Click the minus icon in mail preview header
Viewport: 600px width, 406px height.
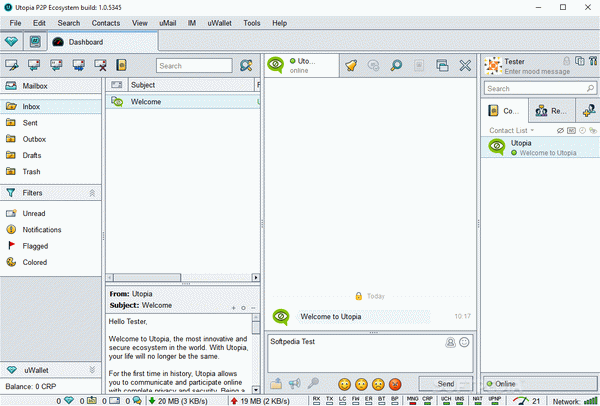[x=253, y=308]
